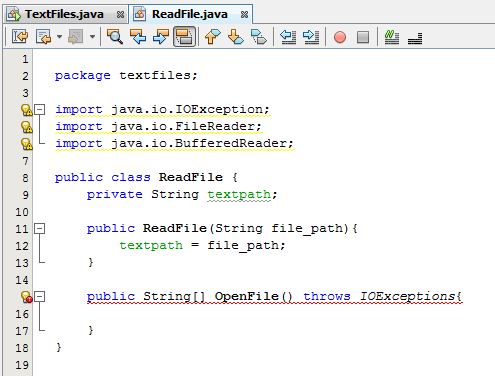
Task: Click 'textfiles;' on line 2
Action: (x=158, y=75)
